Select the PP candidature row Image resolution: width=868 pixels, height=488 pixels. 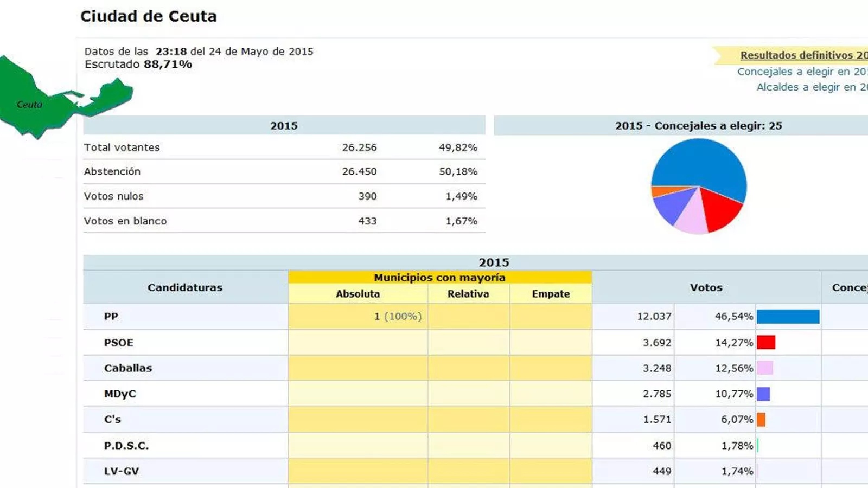(111, 317)
